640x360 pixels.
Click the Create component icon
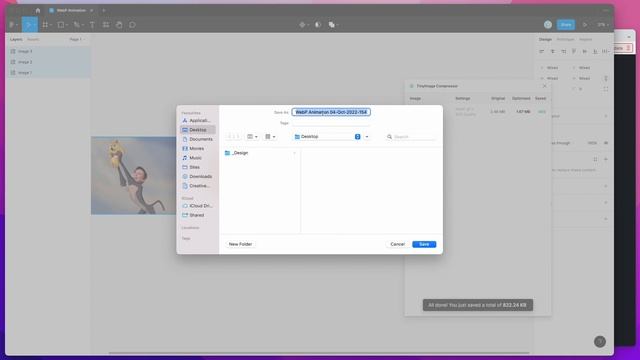pyautogui.click(x=302, y=25)
